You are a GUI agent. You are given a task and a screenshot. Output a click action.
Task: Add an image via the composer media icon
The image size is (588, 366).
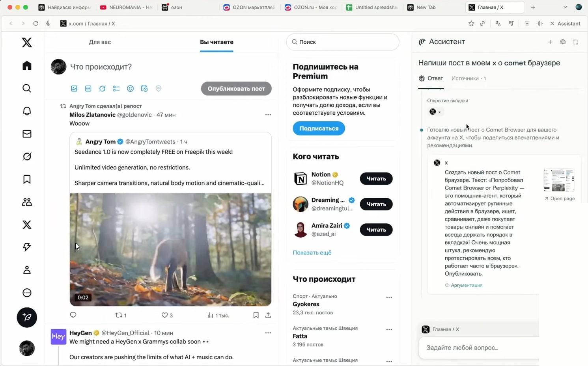pyautogui.click(x=74, y=89)
